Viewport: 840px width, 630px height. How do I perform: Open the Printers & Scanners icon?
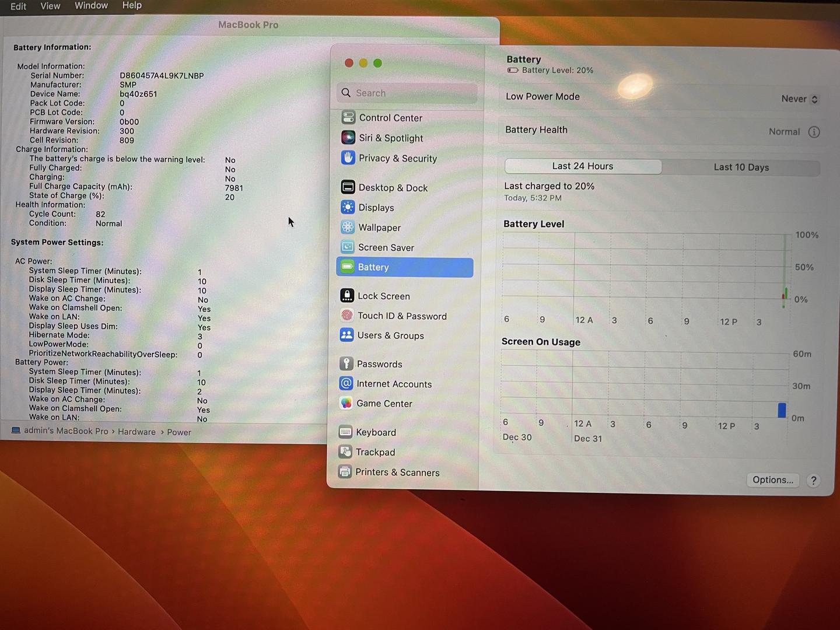(345, 471)
